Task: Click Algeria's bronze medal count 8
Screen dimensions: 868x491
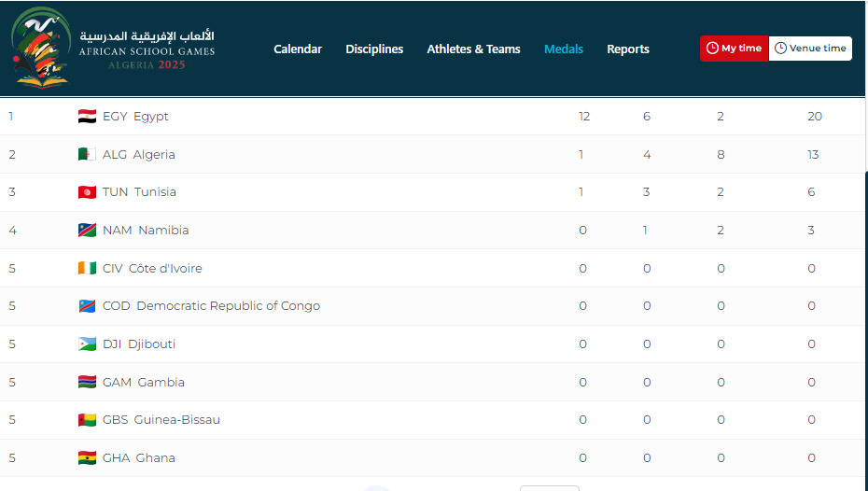Action: pos(721,155)
